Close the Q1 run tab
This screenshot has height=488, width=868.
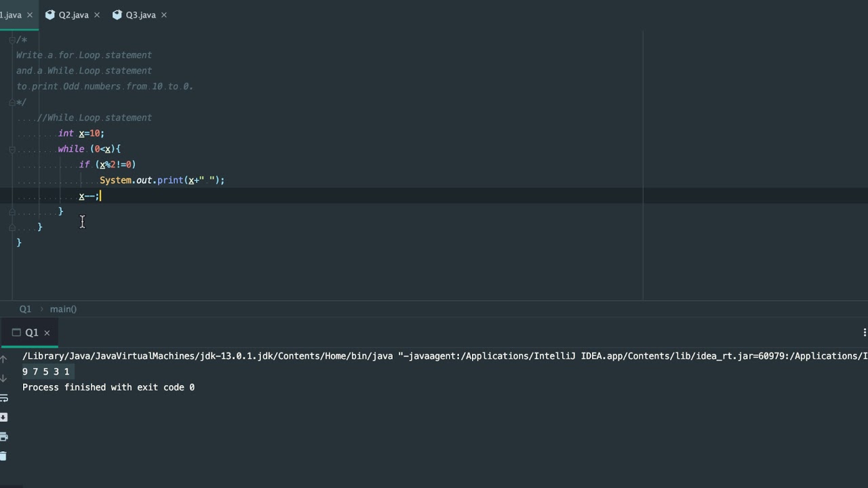tap(47, 332)
